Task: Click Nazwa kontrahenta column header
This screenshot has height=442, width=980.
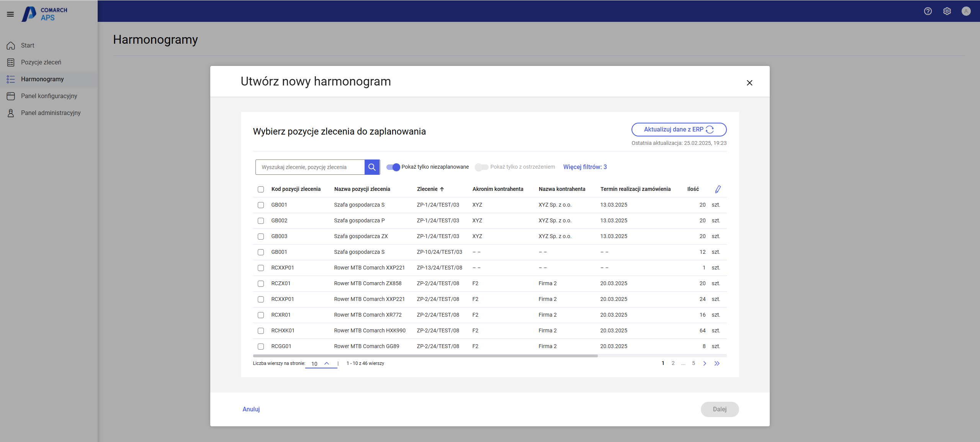Action: point(562,189)
